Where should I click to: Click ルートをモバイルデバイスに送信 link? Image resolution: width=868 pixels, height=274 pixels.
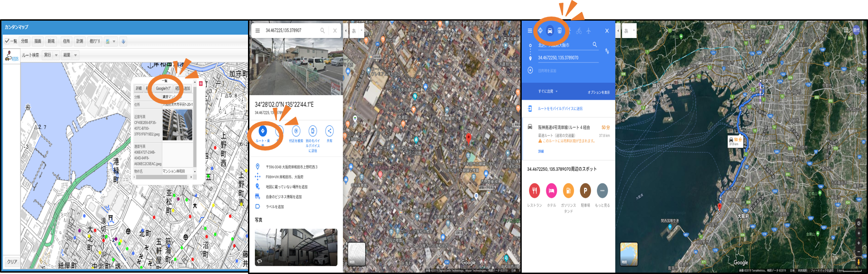560,109
